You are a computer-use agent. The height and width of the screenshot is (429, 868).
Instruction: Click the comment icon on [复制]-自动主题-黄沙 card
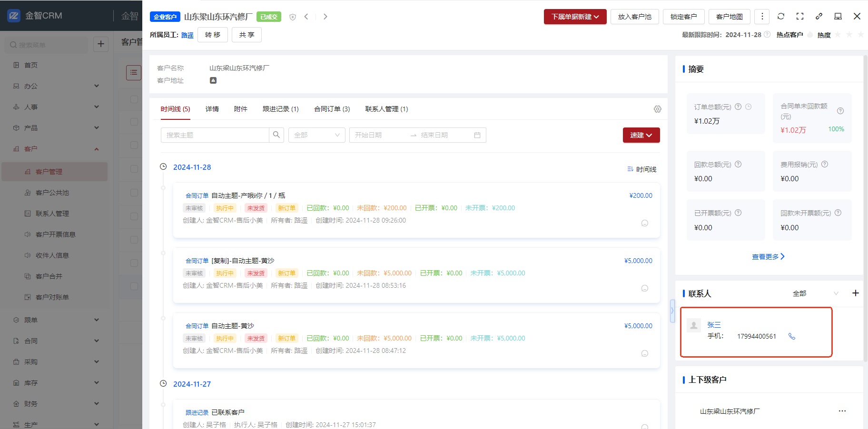pos(645,288)
